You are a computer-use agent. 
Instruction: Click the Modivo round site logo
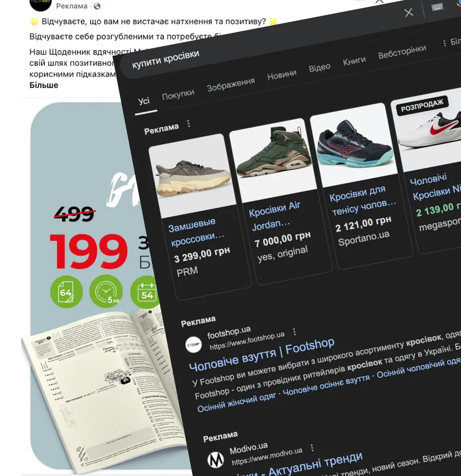click(x=216, y=460)
